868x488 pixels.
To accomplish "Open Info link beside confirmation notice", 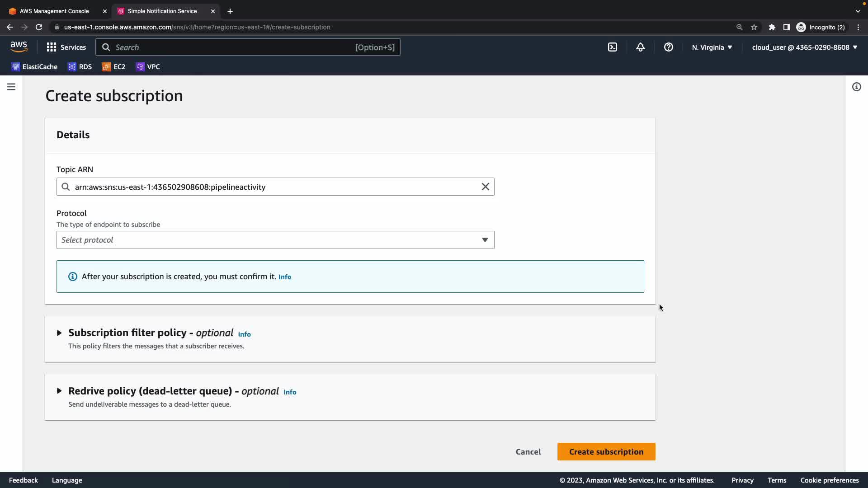I will click(x=285, y=277).
